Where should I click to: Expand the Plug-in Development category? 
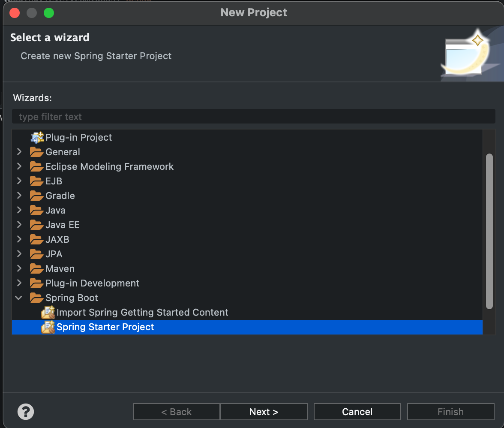coord(19,283)
